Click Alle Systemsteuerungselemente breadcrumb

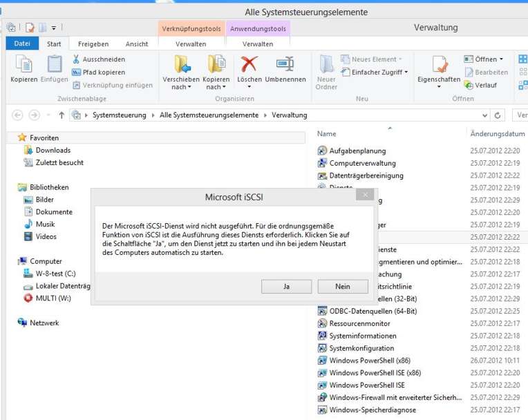point(209,115)
